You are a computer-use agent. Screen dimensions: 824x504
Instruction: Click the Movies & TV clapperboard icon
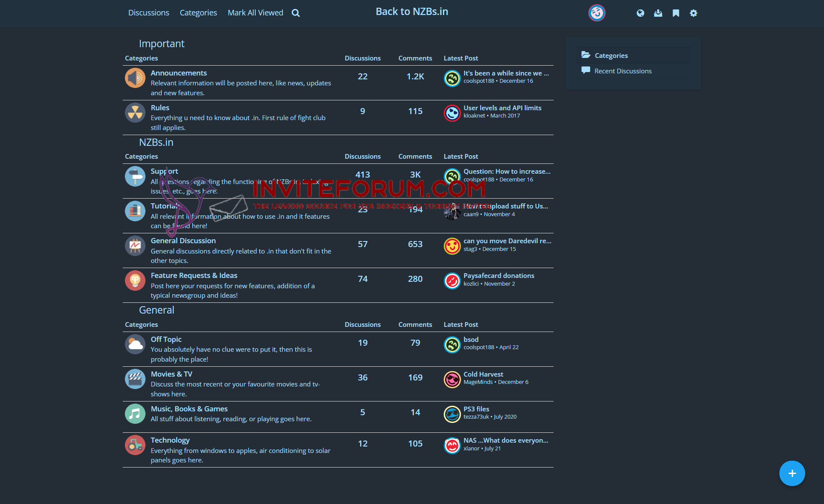pos(135,379)
